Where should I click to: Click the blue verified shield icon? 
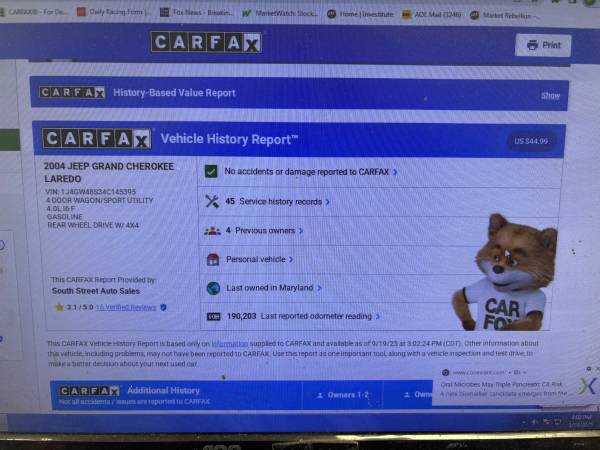pos(163,307)
